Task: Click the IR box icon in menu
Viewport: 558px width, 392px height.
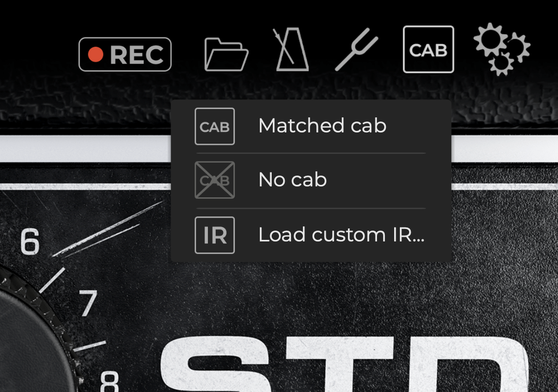Action: 215,235
